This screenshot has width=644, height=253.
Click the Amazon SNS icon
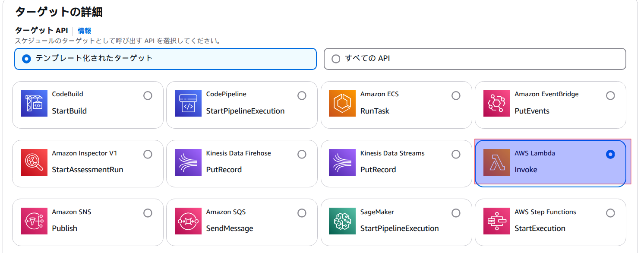click(x=34, y=221)
